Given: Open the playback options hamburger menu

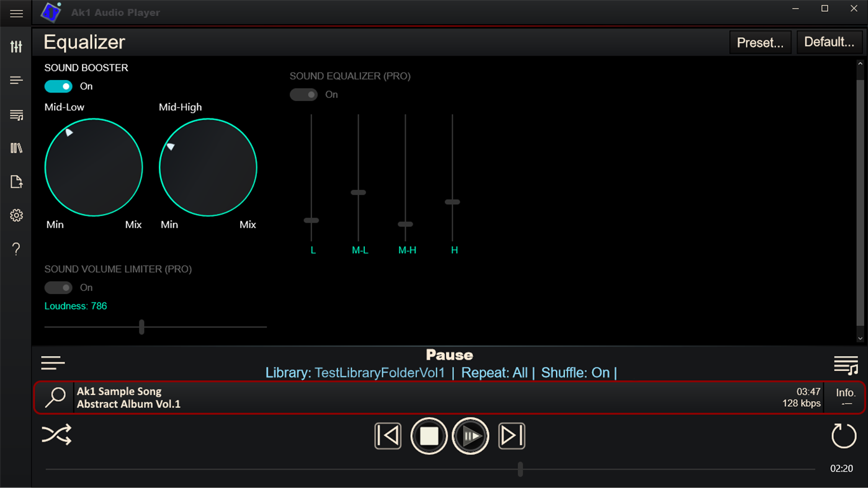Looking at the screenshot, I should [x=53, y=362].
